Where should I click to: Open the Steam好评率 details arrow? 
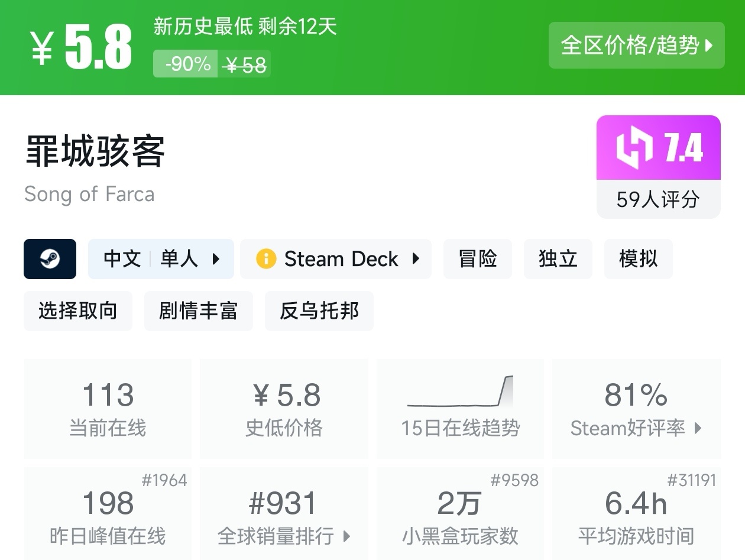point(698,428)
